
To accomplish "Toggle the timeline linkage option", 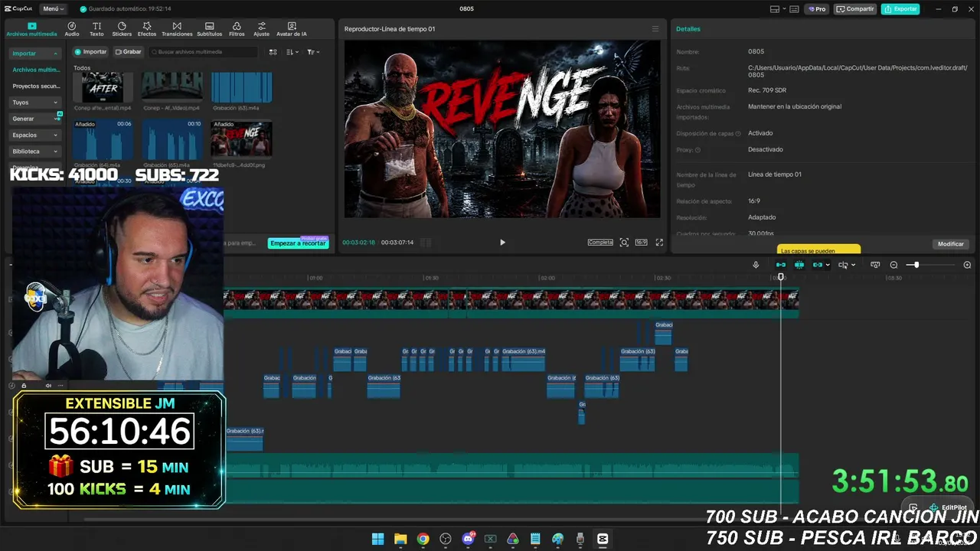I will (818, 265).
